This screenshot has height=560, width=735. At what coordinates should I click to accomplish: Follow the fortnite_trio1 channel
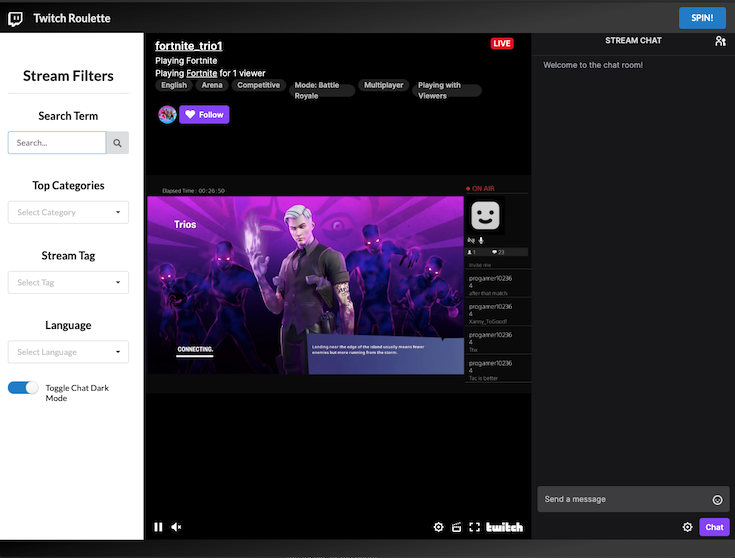204,115
